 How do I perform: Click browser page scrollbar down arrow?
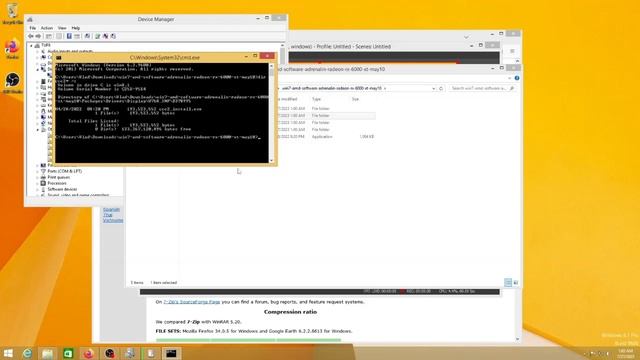click(x=518, y=339)
